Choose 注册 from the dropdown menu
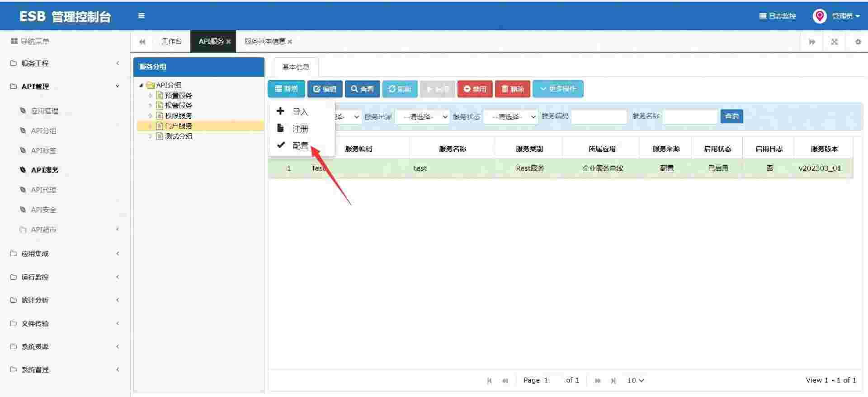 (x=301, y=129)
